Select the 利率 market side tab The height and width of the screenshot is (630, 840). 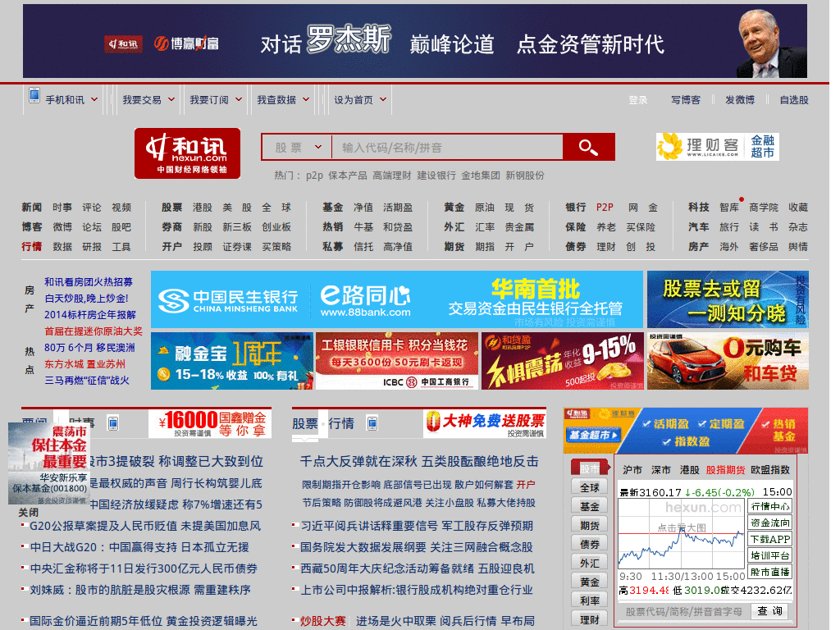(589, 601)
